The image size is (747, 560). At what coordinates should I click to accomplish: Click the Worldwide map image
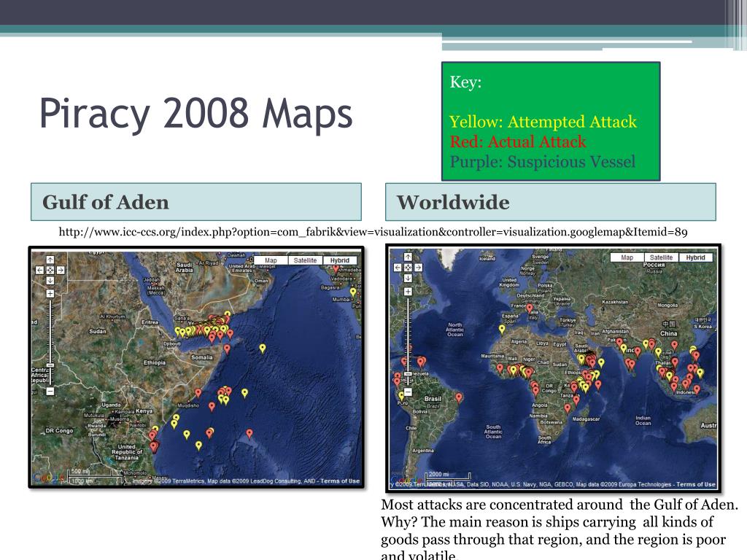click(x=554, y=368)
